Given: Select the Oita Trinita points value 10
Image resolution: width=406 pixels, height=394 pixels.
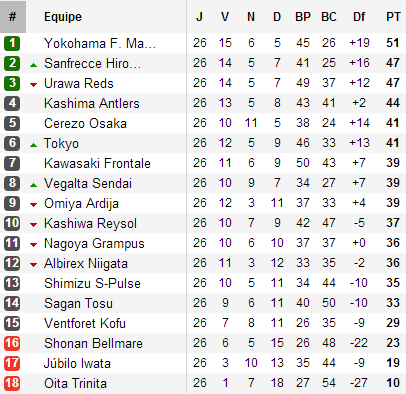Looking at the screenshot, I should tap(393, 383).
